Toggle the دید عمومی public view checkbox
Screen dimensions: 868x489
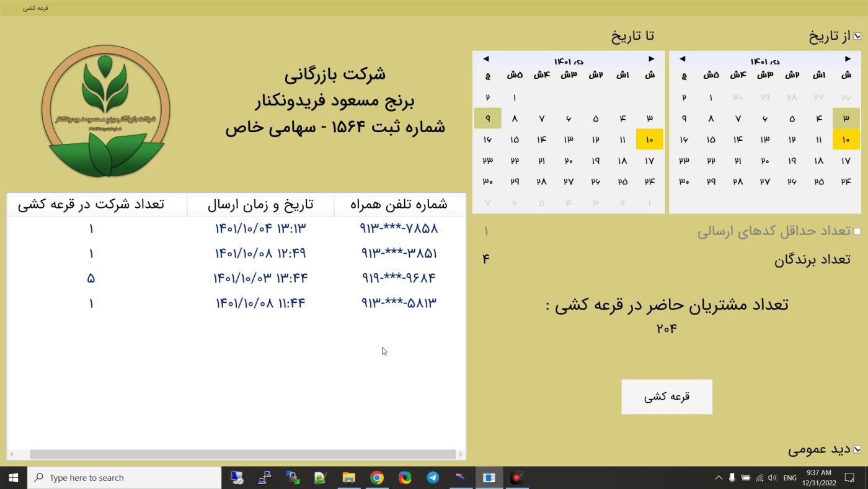pyautogui.click(x=857, y=449)
